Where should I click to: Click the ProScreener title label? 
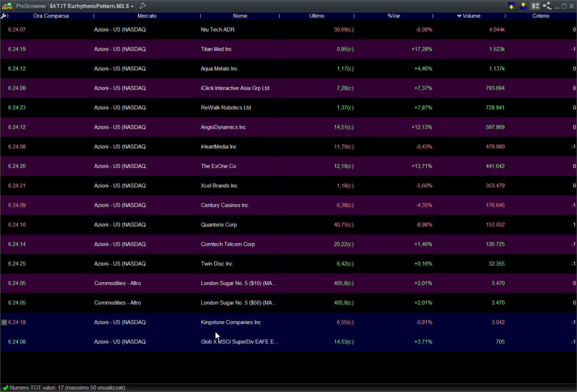coord(31,6)
